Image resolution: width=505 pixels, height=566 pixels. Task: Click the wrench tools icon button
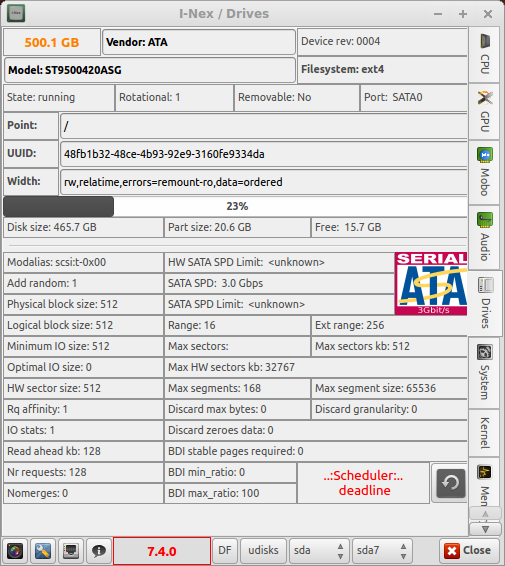coord(43,551)
